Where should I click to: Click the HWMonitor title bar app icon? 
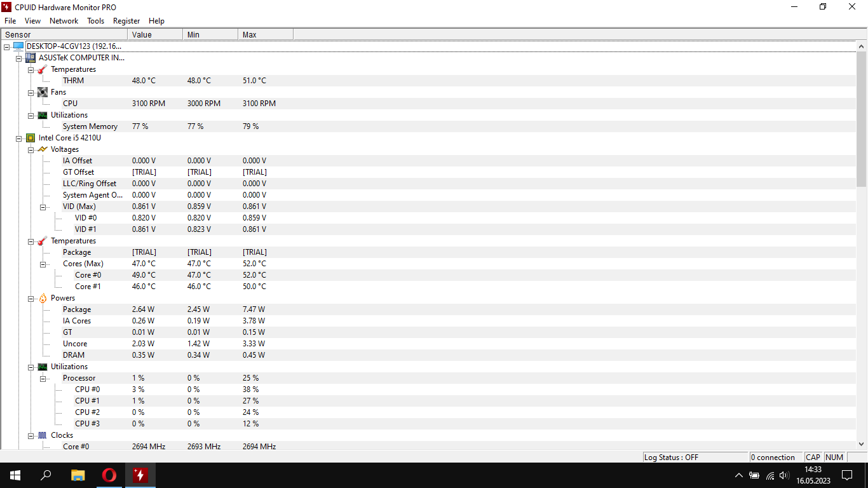coord(7,7)
